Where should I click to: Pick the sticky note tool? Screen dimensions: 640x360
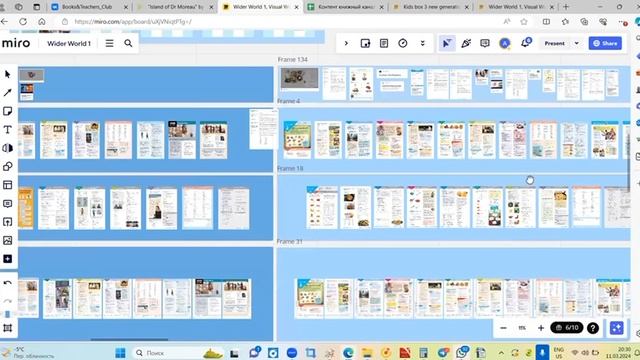pyautogui.click(x=7, y=111)
